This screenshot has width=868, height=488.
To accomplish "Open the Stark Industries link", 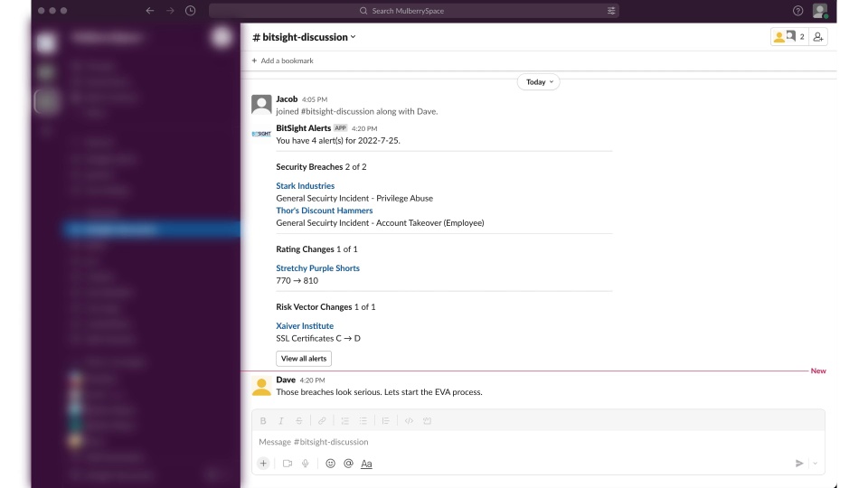I will coord(305,186).
